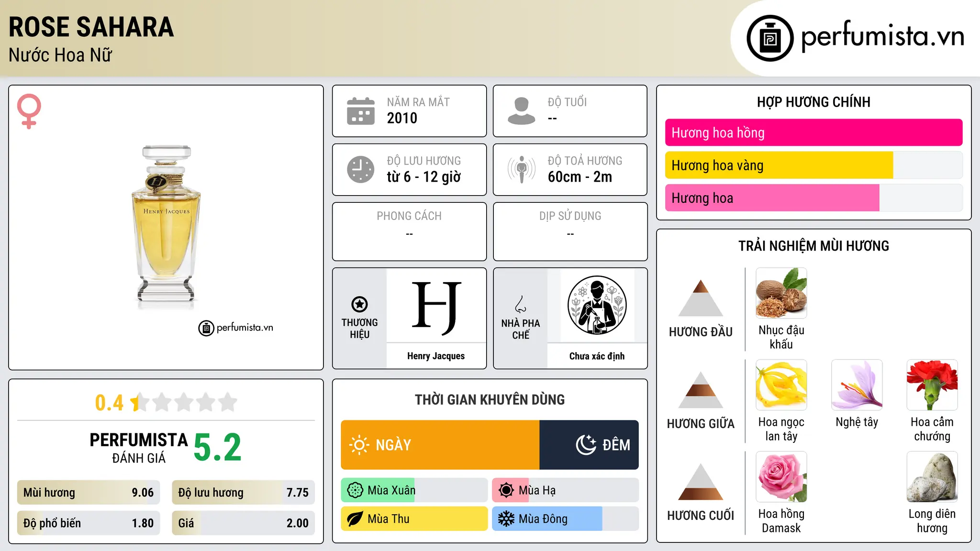Click the Mùa Hạ season bar

tap(566, 490)
